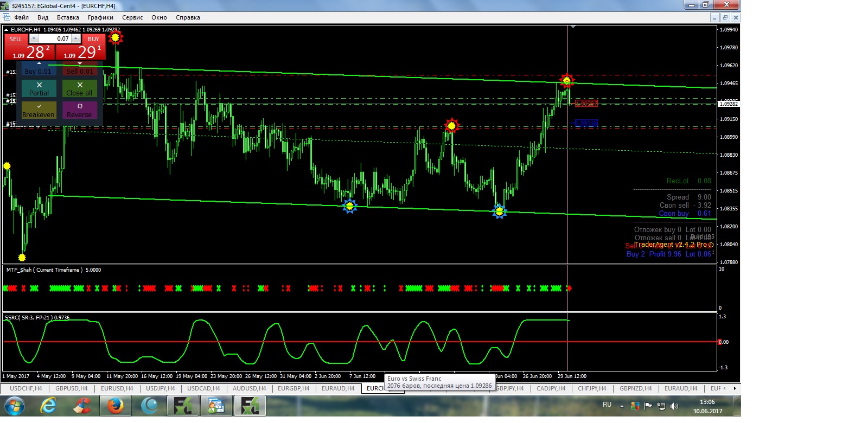
Task: Click the SSRC indicator label
Action: pos(37,317)
